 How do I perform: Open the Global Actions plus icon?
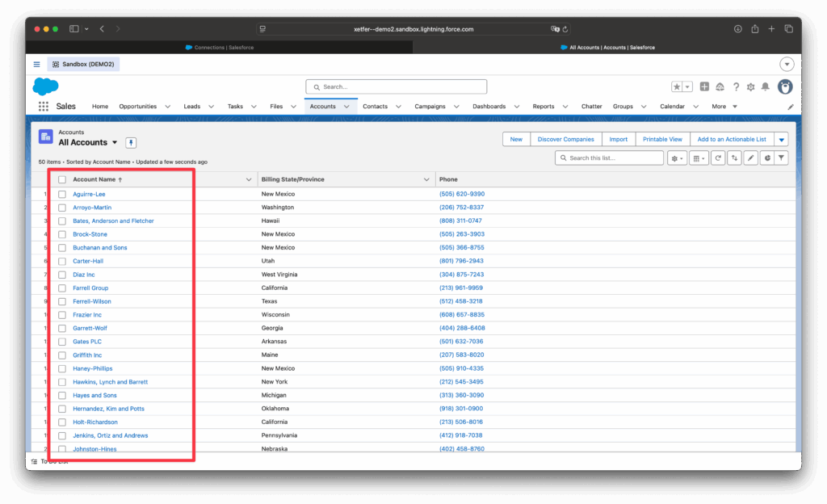(704, 86)
